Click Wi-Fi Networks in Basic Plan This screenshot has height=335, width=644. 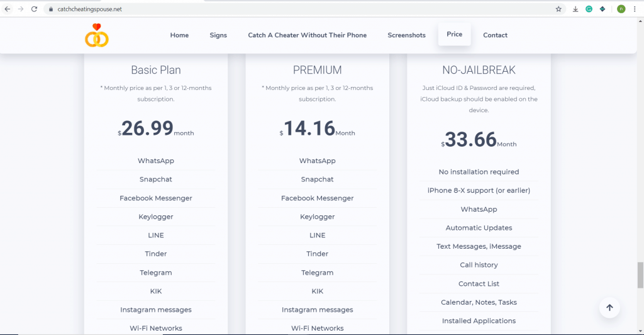tap(156, 328)
